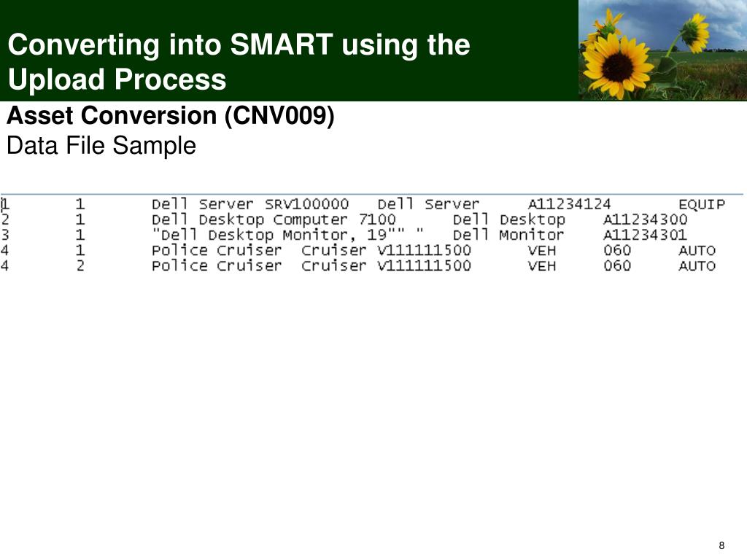747x560 pixels.
Task: Click the page number 8
Action: (721, 545)
